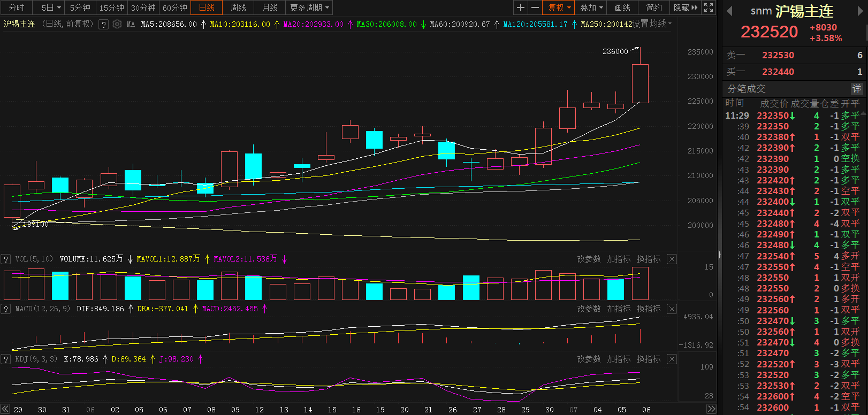Close the VOL indicator panel

click(672, 259)
